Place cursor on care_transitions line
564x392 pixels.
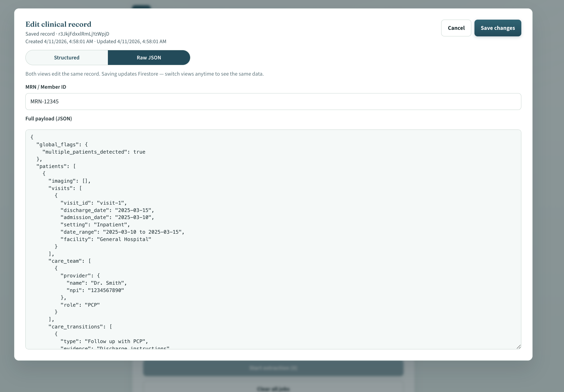tap(80, 327)
